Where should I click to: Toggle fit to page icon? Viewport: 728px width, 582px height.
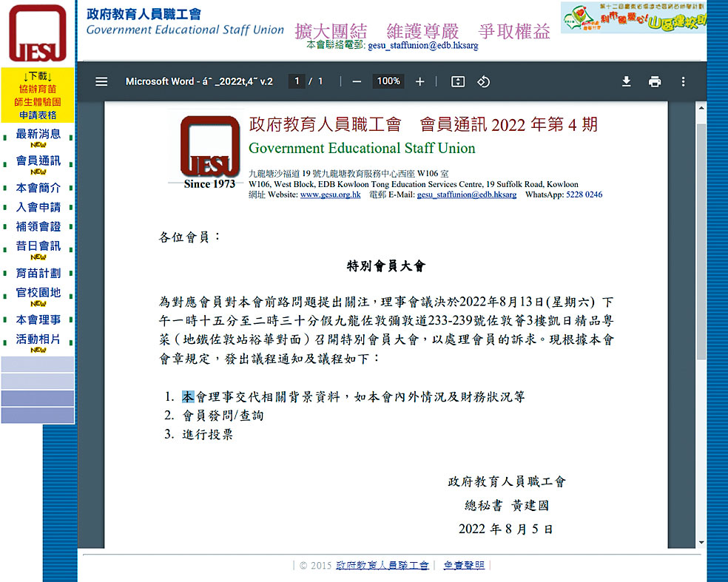pos(458,81)
